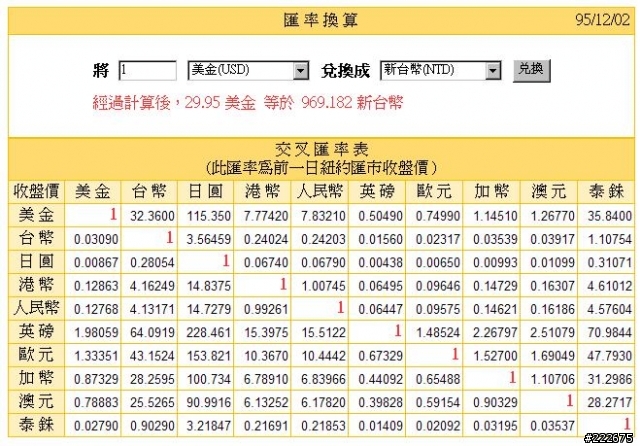Screen dimensions: 640x446
Task: Click value 0.03537 in 泰銖 row
Action: click(552, 426)
